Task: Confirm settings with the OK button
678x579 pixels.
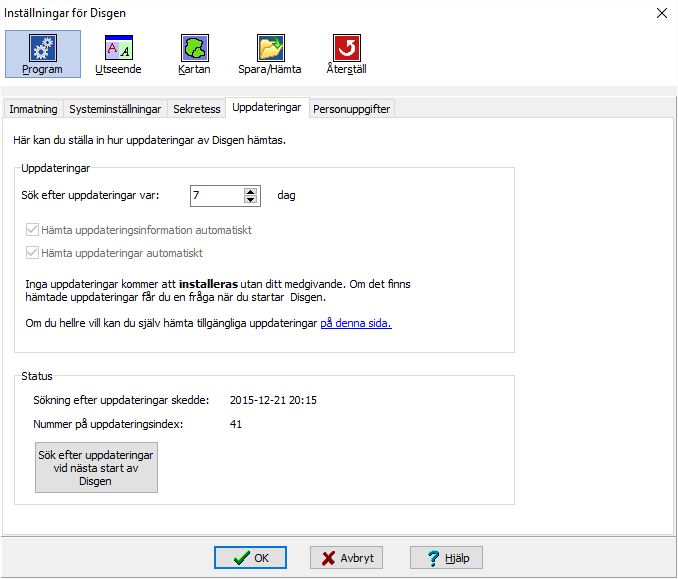Action: 250,558
